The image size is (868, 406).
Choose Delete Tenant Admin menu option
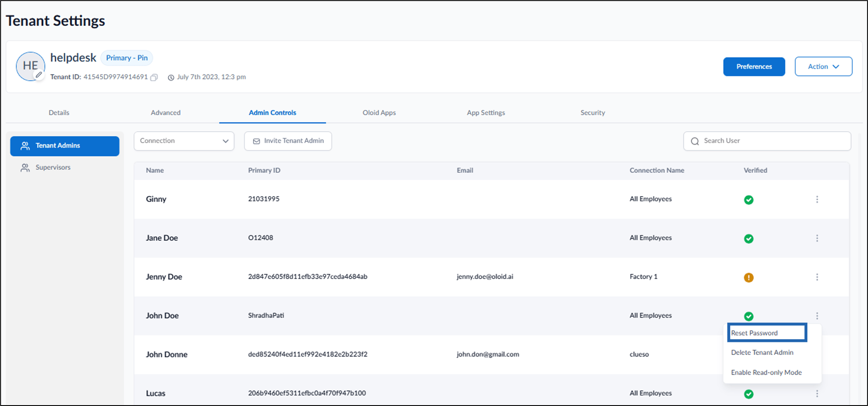[762, 353]
